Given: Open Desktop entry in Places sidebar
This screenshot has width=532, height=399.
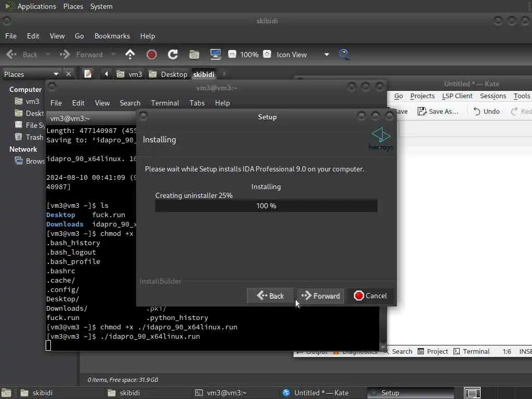Looking at the screenshot, I should [x=30, y=113].
